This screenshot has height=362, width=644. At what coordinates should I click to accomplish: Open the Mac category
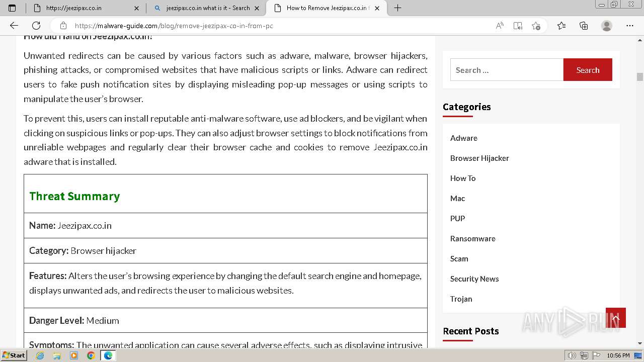pyautogui.click(x=457, y=198)
